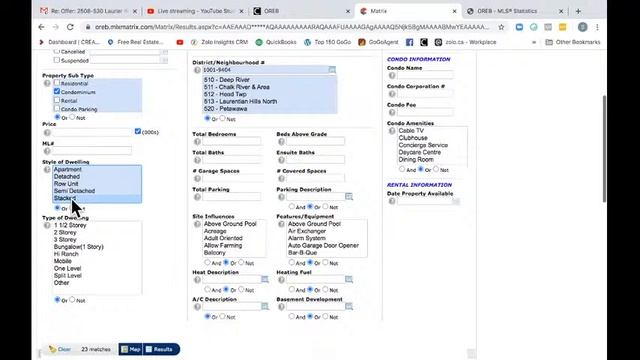The width and height of the screenshot is (640, 360).
Task: Click the help icon beside Condo Name
Action: pos(392,76)
